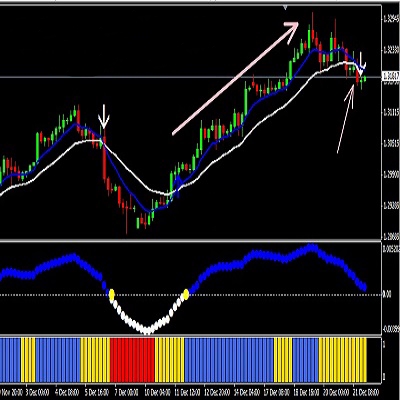
Task: Click the '20 Dec 00:00' time label
Action: pyautogui.click(x=337, y=391)
